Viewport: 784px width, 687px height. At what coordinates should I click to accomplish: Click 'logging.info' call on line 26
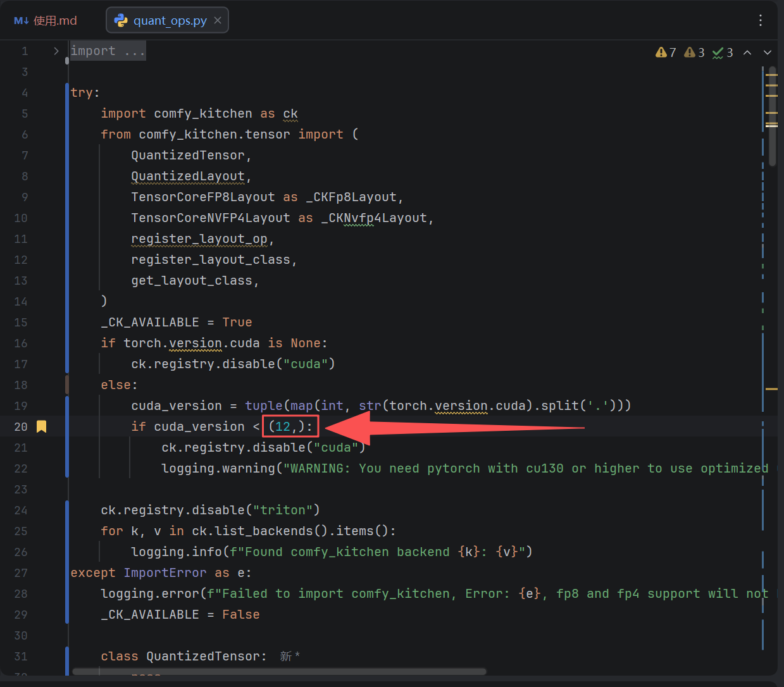click(177, 552)
